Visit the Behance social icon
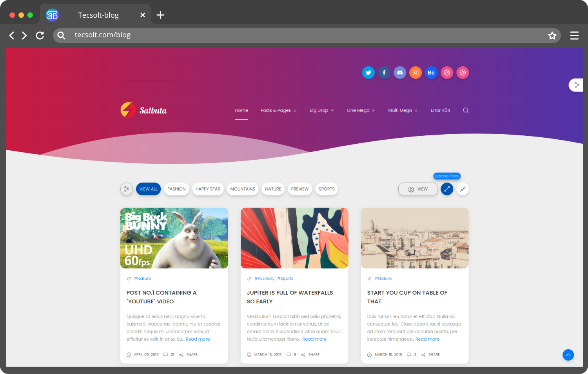Viewport: 588px width, 374px height. pyautogui.click(x=431, y=73)
